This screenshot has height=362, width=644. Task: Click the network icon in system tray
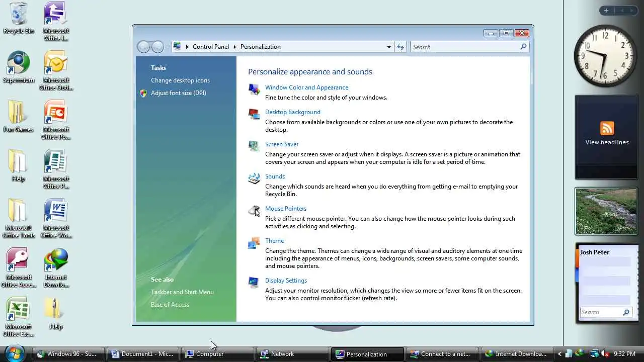[x=594, y=354]
